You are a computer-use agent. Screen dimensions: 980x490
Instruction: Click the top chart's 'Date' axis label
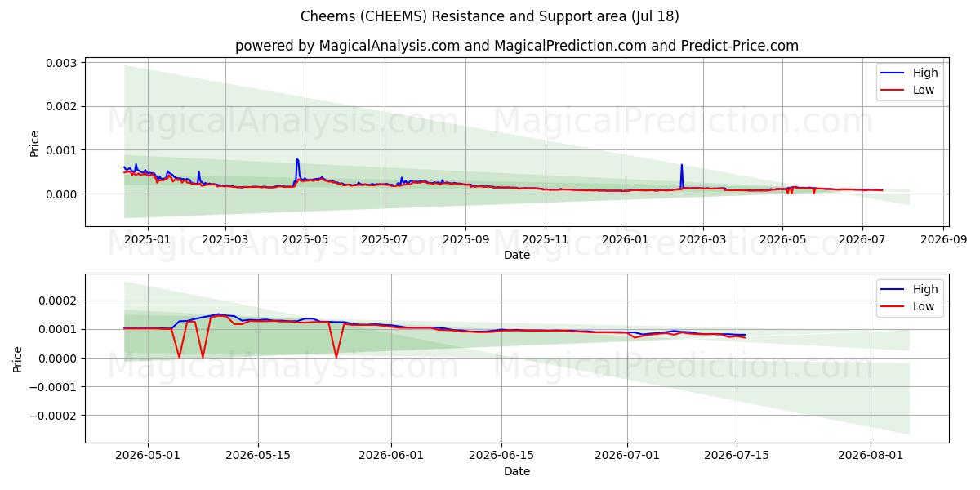click(517, 255)
